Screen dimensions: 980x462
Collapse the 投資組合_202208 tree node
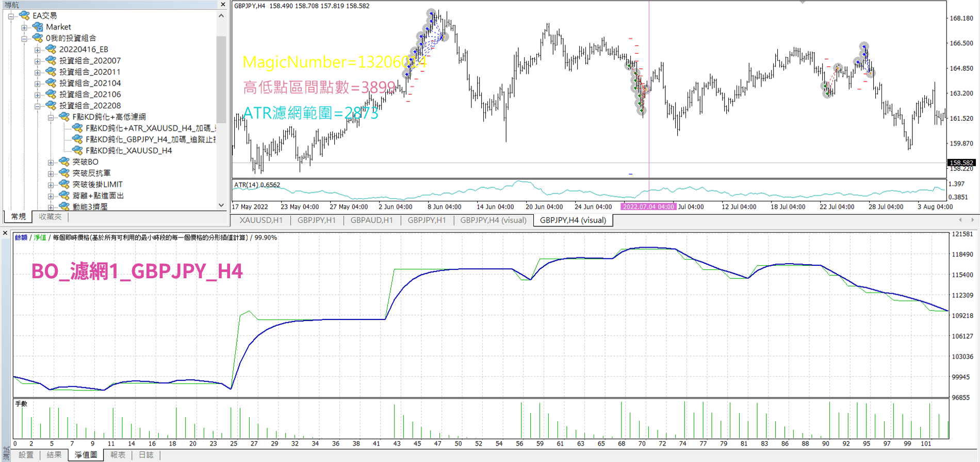37,106
